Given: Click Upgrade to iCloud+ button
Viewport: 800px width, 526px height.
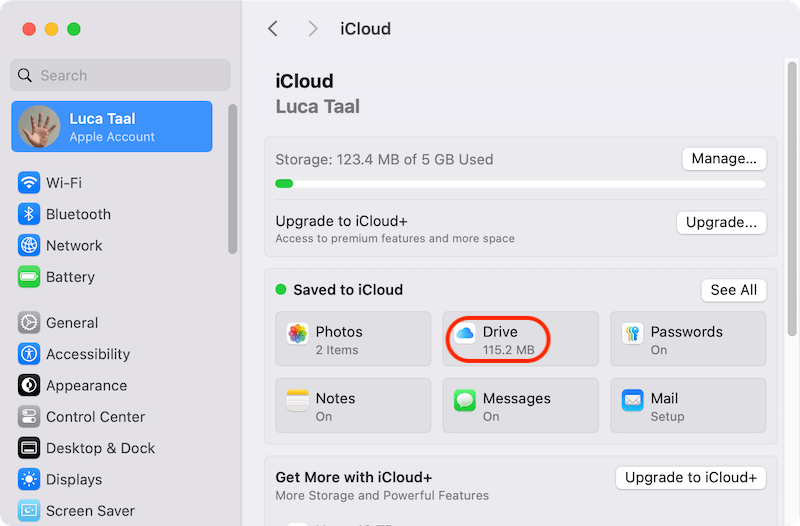Looking at the screenshot, I should click(691, 478).
